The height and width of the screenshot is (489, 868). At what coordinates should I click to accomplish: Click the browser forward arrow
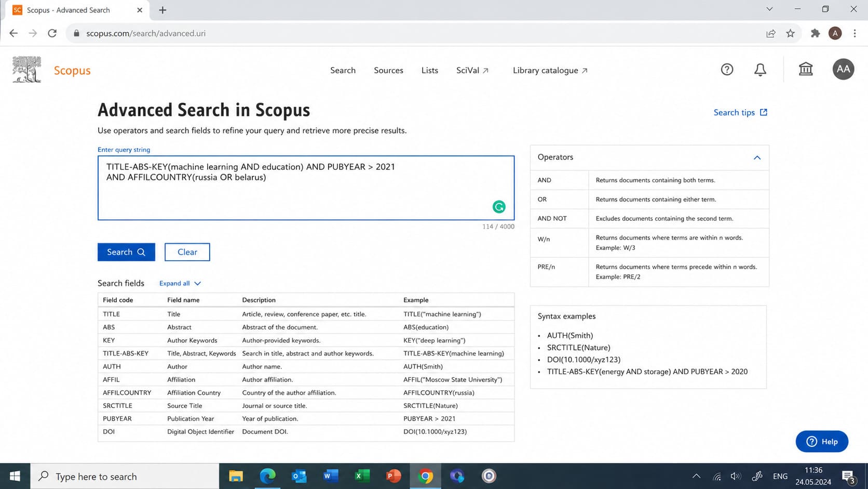(33, 33)
